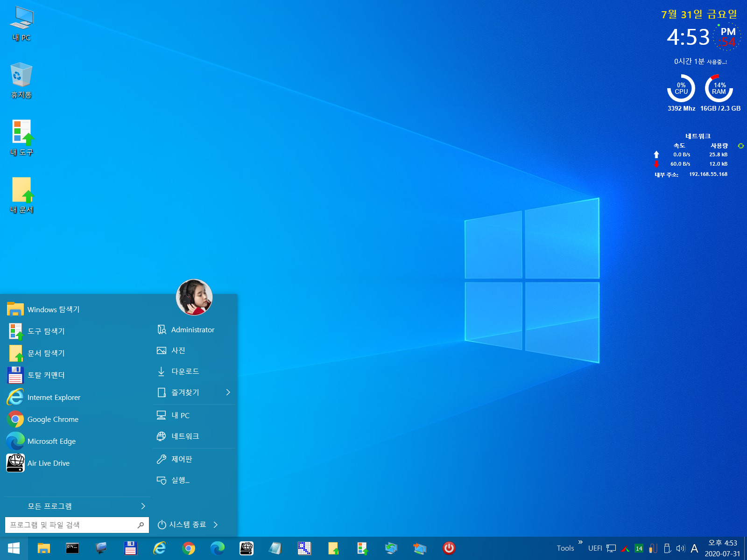
Task: Expand the Tools toolbar chevron
Action: [x=580, y=542]
